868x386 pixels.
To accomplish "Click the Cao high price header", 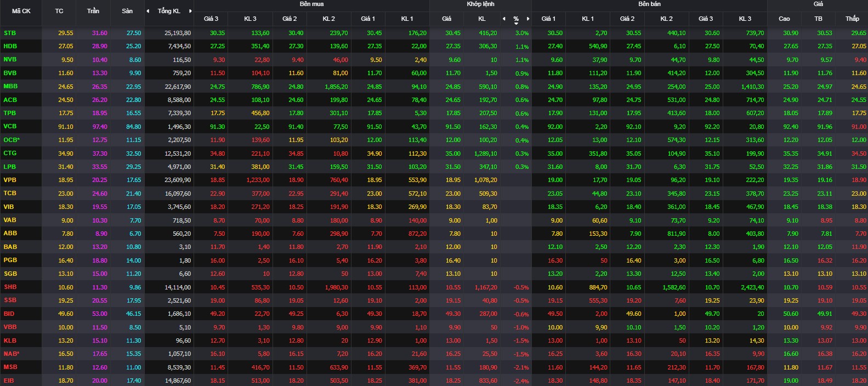I will tap(784, 19).
